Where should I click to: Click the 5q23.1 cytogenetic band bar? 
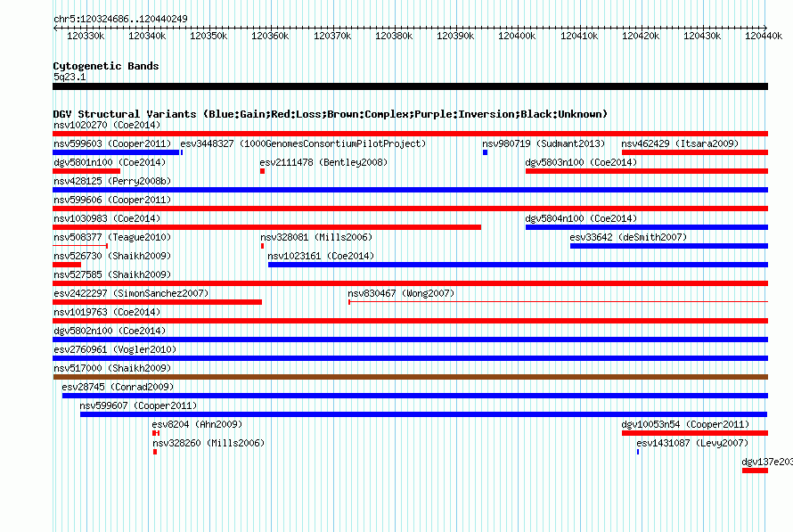coord(410,86)
